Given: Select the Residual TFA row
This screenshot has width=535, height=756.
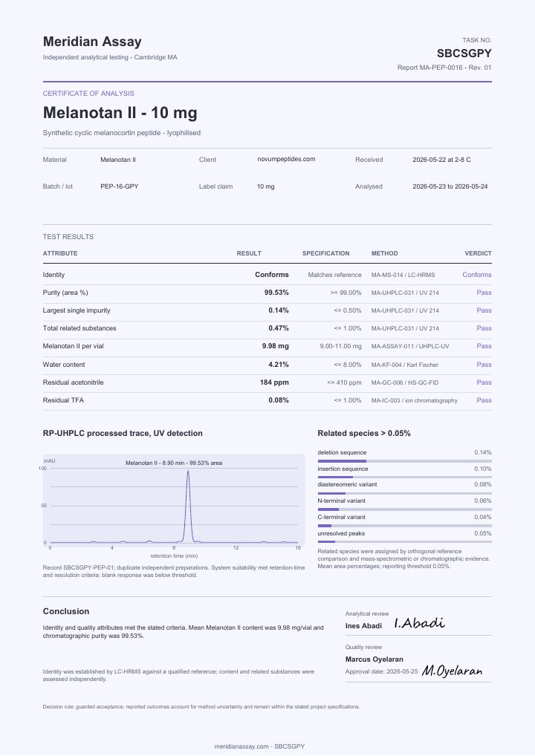Looking at the screenshot, I should click(x=267, y=400).
